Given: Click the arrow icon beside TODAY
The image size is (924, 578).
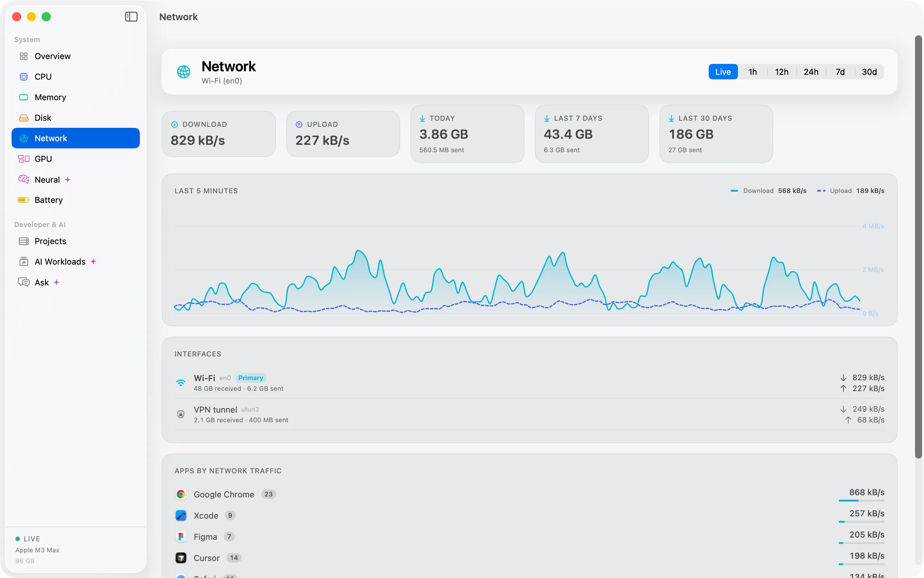Looking at the screenshot, I should coord(422,118).
